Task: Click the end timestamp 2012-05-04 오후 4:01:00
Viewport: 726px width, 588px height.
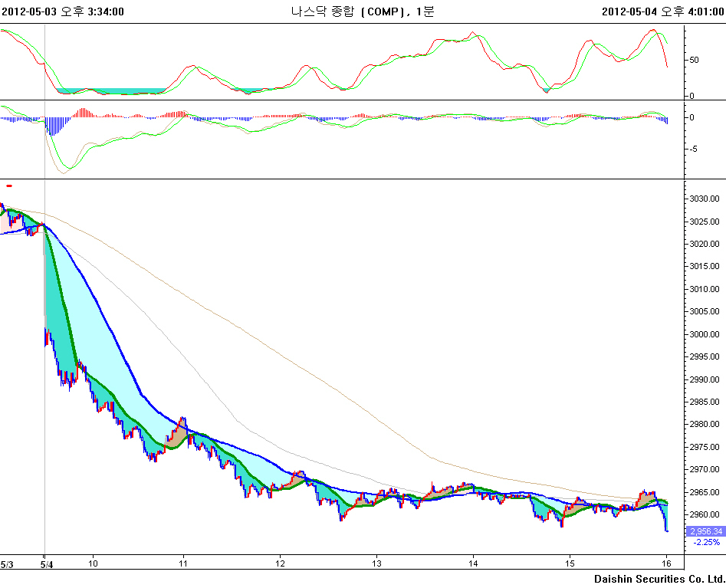Action: click(x=662, y=11)
